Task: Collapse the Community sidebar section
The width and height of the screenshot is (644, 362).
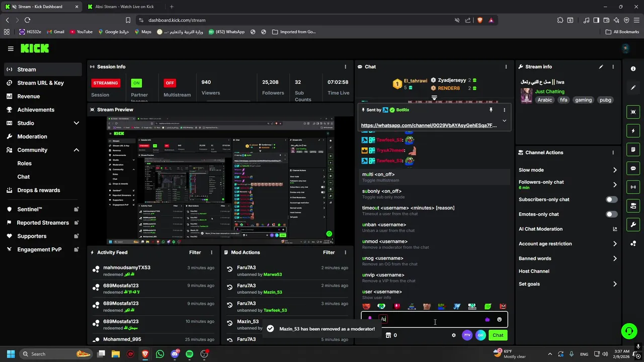Action: pyautogui.click(x=76, y=150)
